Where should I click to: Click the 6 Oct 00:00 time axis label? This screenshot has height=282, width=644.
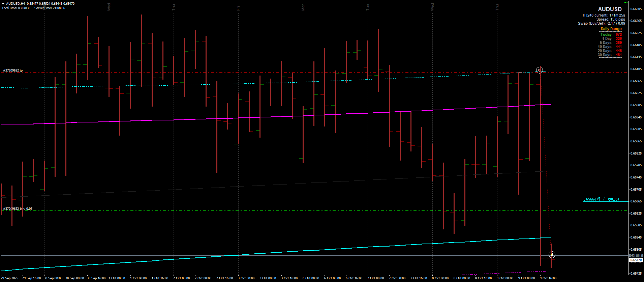(x=311, y=278)
